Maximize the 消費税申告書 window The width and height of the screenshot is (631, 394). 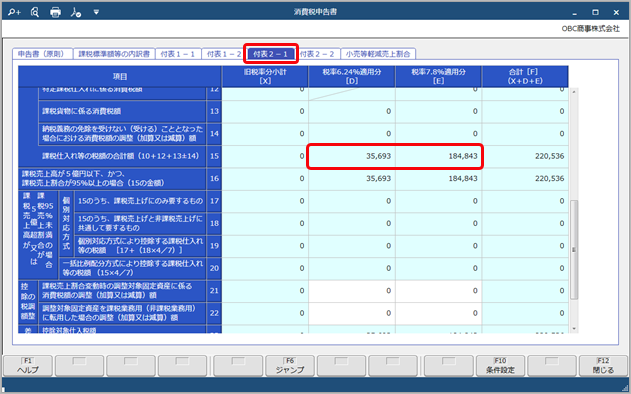pyautogui.click(x=595, y=12)
